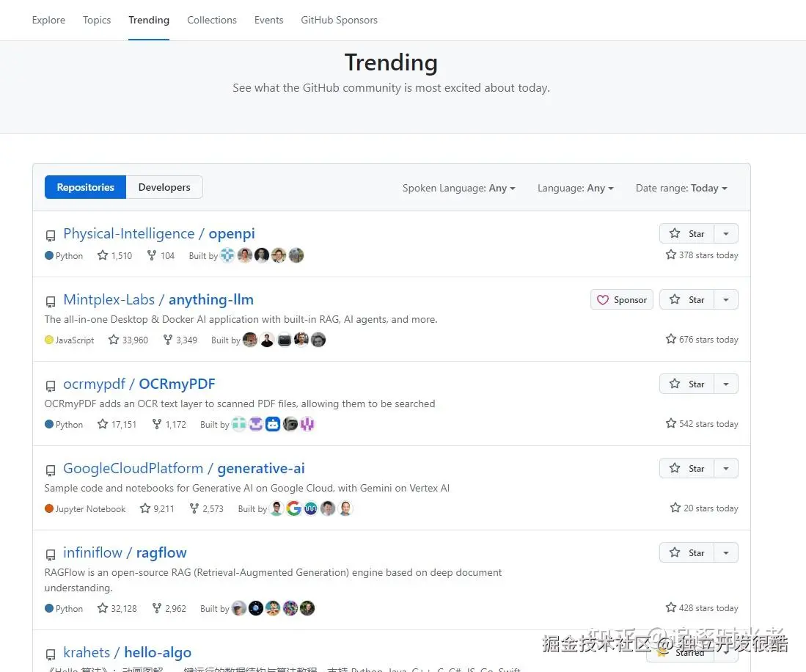Screen dimensions: 806x672
Task: Open the Language: Any dropdown
Action: pos(576,189)
